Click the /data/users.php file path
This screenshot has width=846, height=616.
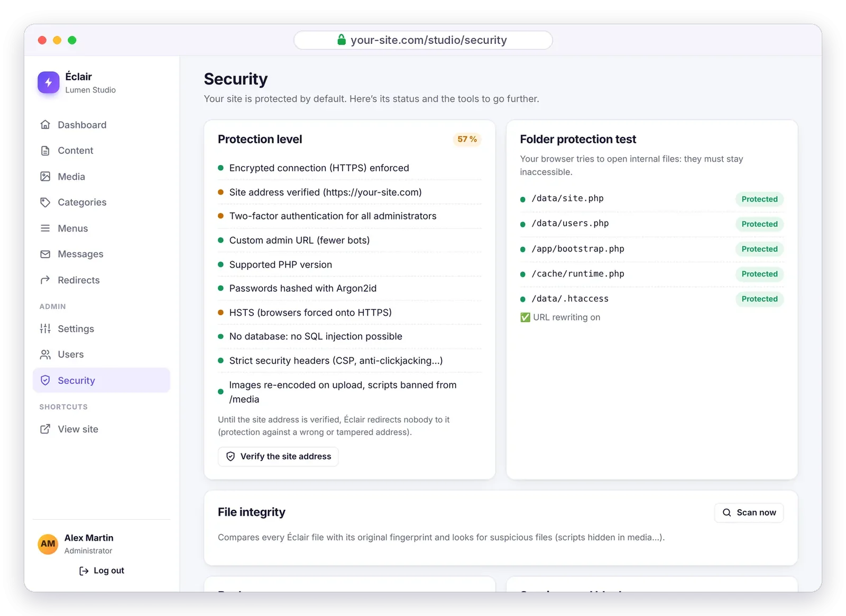click(x=570, y=223)
